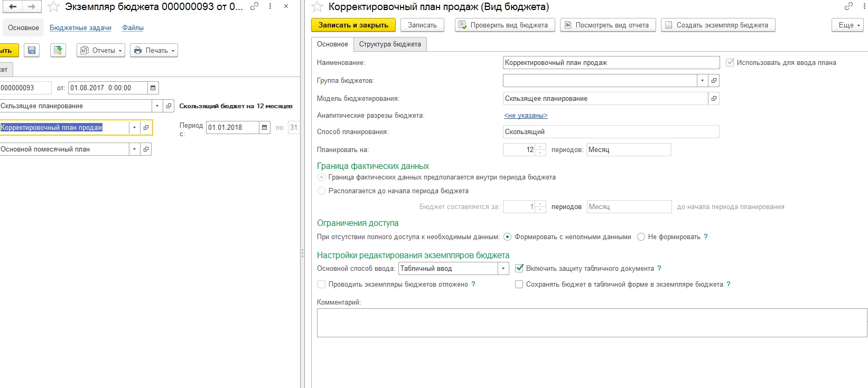The width and height of the screenshot is (868, 388).
Task: Open the Отчеты dropdown menu
Action: click(x=101, y=50)
